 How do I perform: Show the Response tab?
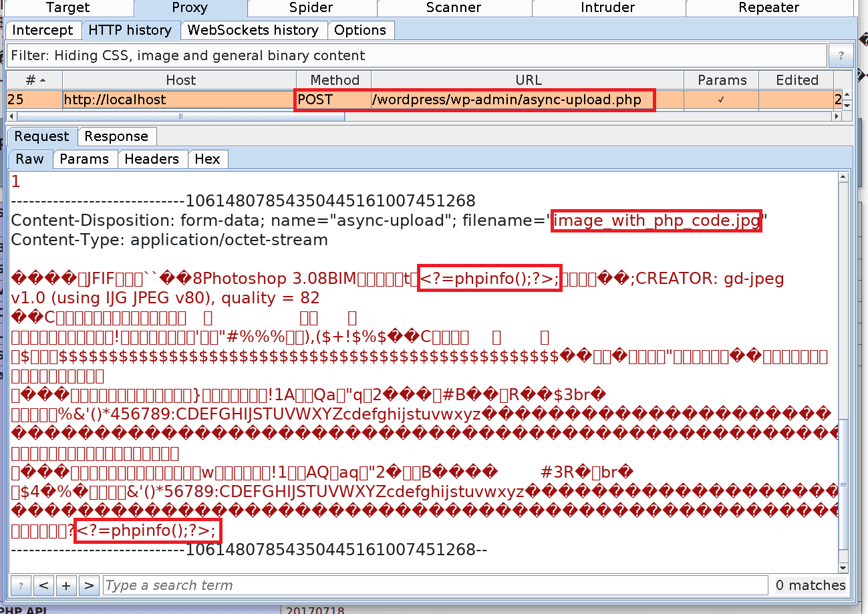point(116,136)
